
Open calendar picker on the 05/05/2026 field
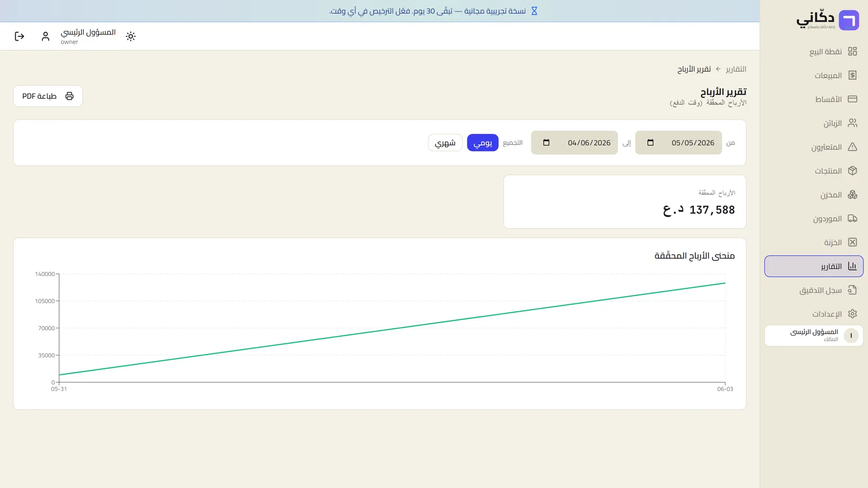(650, 143)
